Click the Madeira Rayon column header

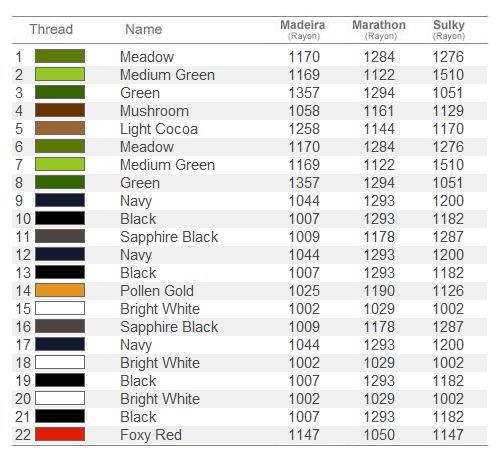click(x=303, y=30)
